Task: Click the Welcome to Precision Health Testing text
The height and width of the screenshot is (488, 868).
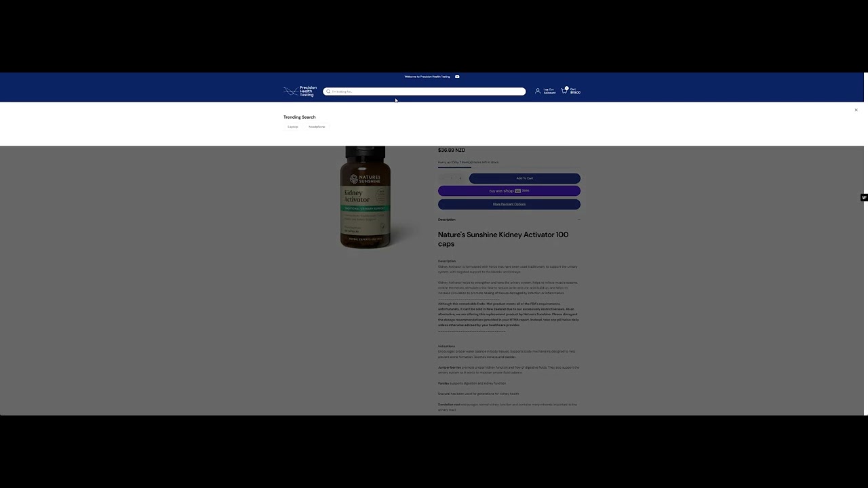Action: (427, 77)
